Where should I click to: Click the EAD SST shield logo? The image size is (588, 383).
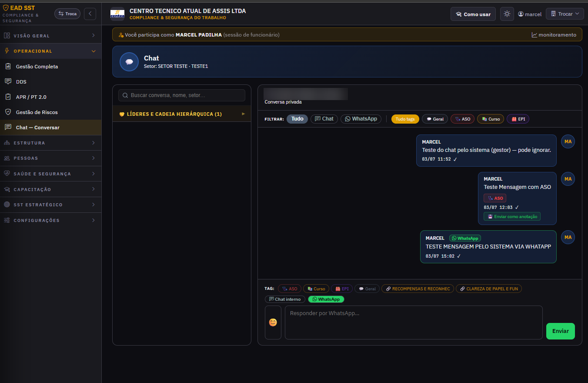pos(6,8)
